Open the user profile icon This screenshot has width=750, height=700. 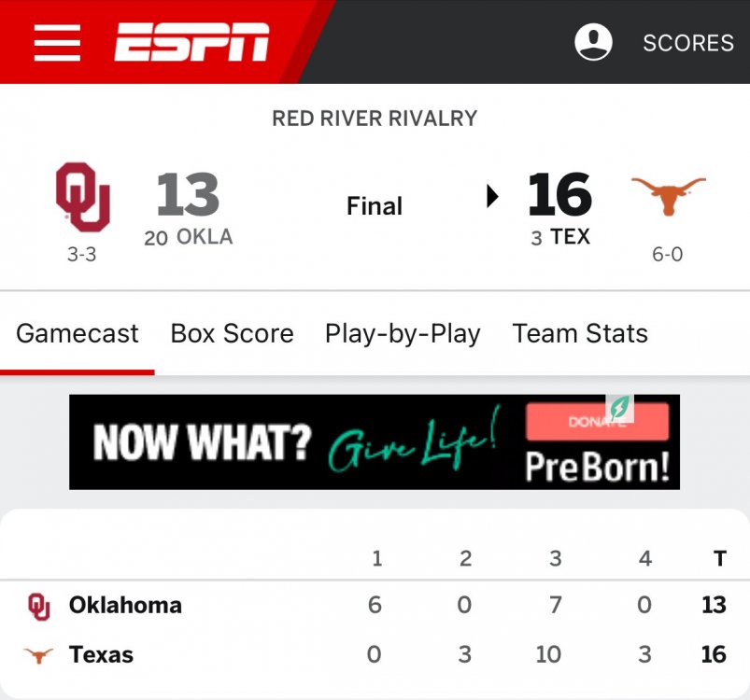coord(593,42)
